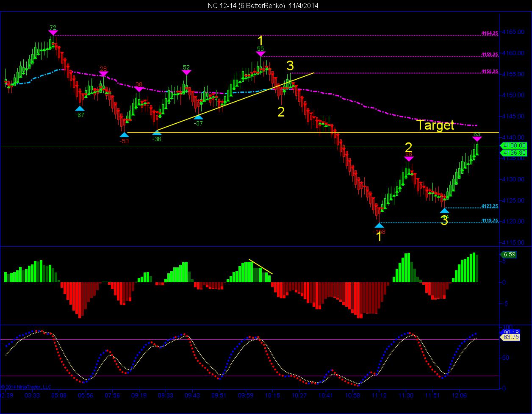Click the yellow Target text annotation
532x414 pixels.
point(435,125)
